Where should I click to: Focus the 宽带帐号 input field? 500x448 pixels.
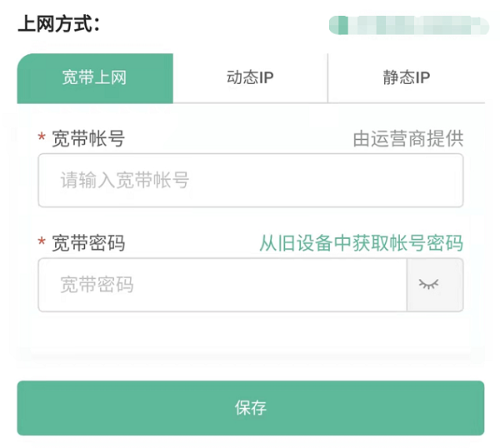(250, 180)
